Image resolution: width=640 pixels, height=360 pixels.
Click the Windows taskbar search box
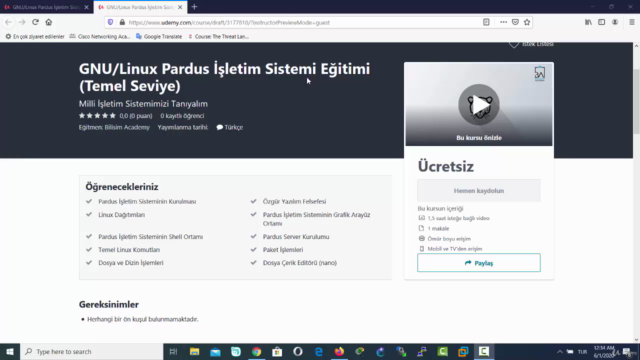91,351
